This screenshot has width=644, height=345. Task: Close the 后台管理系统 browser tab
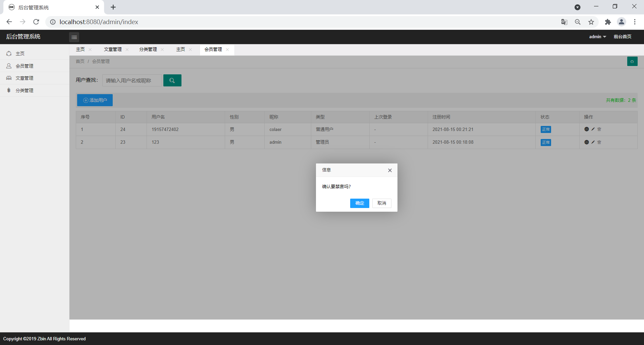tap(97, 7)
